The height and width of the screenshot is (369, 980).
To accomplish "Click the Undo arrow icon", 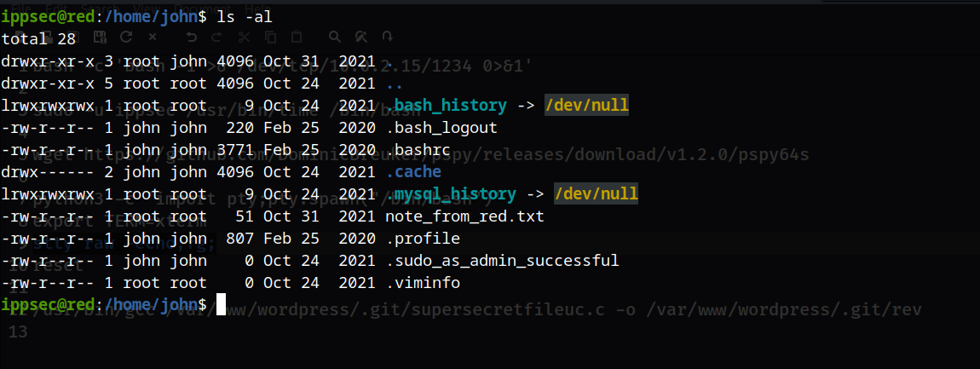I will 191,37.
